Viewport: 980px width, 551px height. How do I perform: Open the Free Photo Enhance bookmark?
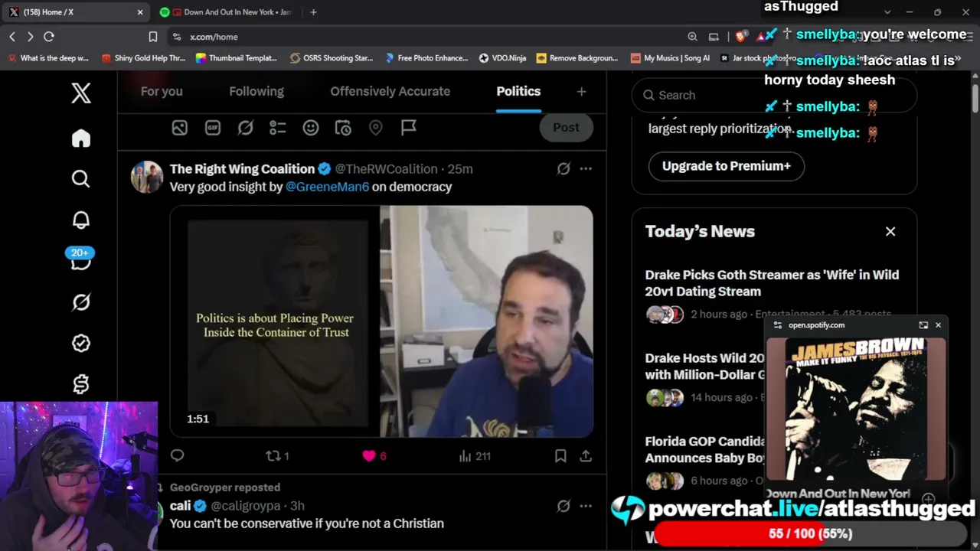click(x=426, y=58)
